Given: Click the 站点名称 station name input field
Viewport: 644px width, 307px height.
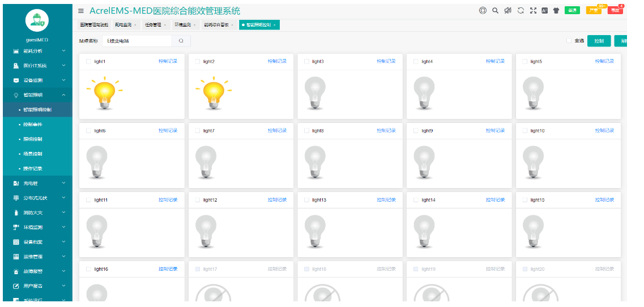Looking at the screenshot, I should tap(137, 41).
